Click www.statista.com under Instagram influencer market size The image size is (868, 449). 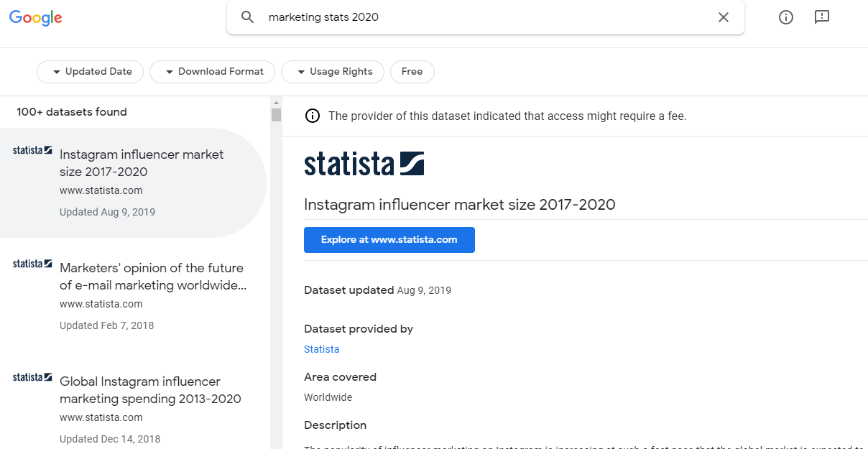(x=101, y=190)
